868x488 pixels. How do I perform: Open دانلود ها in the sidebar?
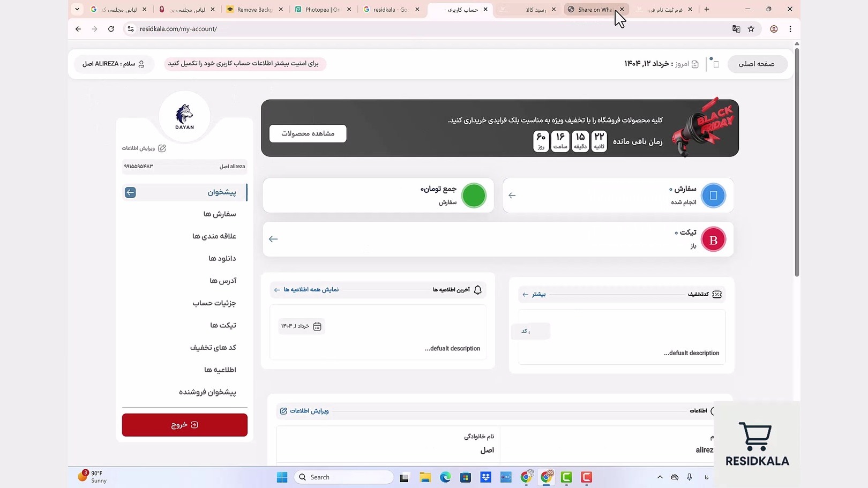(222, 259)
